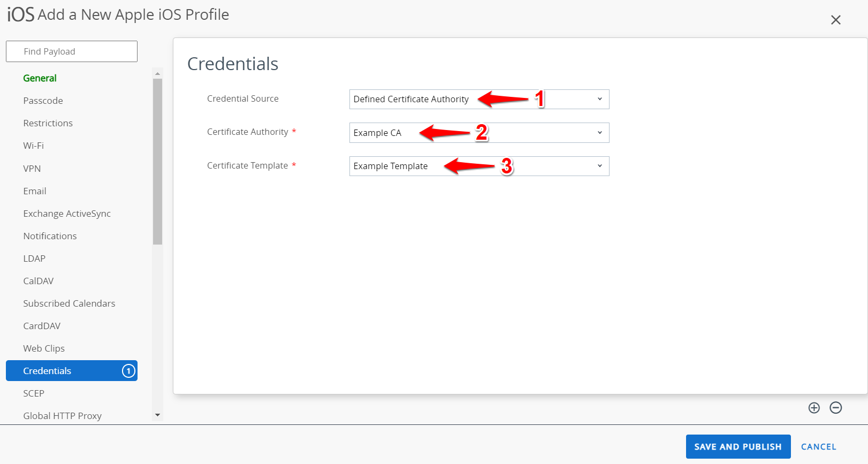This screenshot has width=868, height=464.
Task: Click the payload list scrollbar thumb
Action: click(157, 162)
